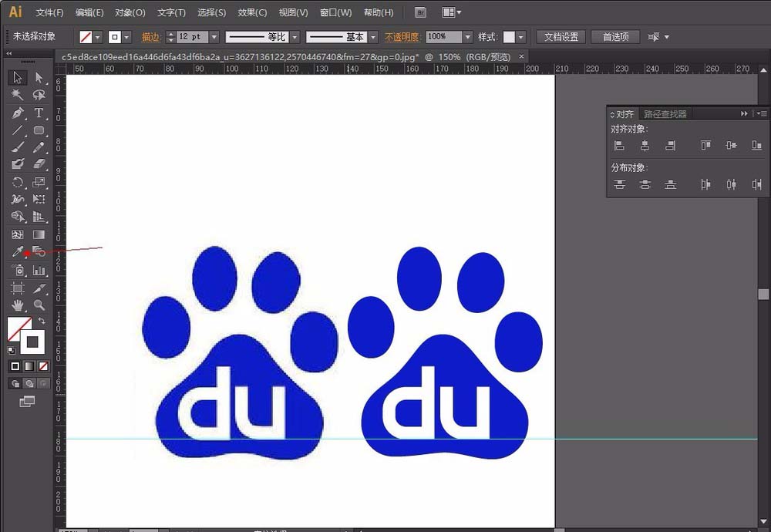
Task: Select the Shape Builder tool
Action: [18, 217]
